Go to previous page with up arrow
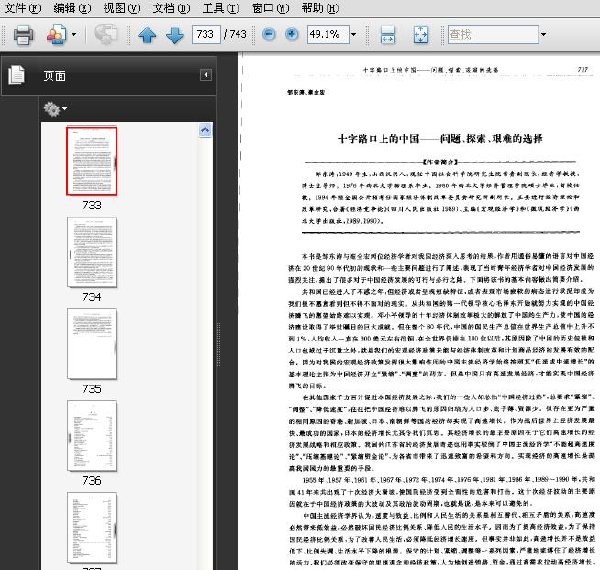Viewport: 600px width, 570px height. tap(147, 35)
